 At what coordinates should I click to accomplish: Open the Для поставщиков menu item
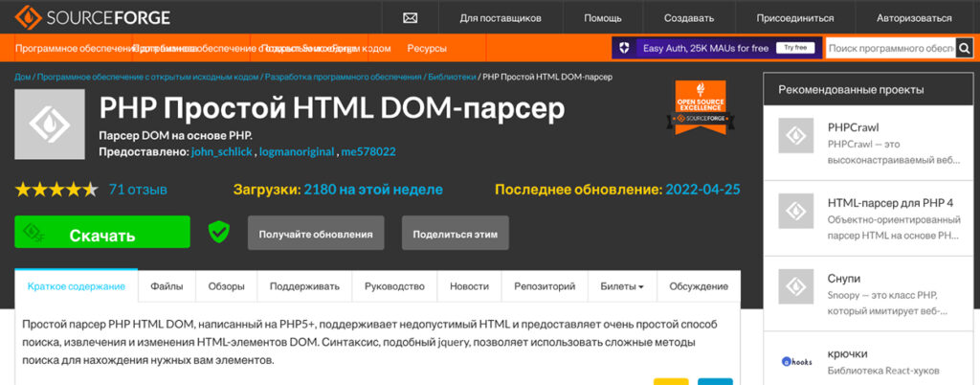(501, 18)
